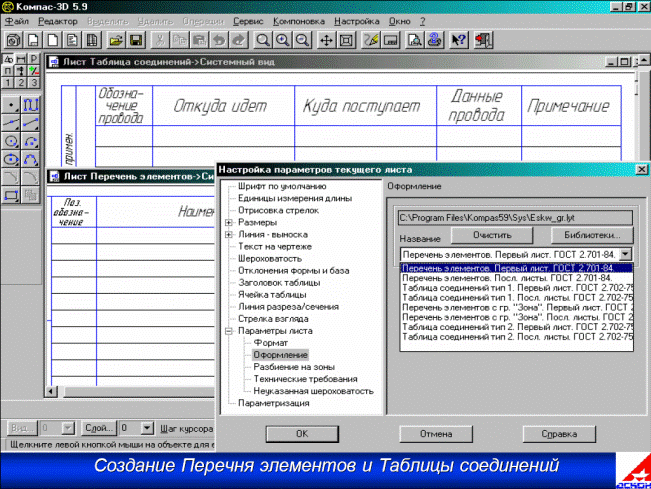Open the Слой number dropdown
Viewport: 651px width, 489px height.
pyautogui.click(x=147, y=427)
